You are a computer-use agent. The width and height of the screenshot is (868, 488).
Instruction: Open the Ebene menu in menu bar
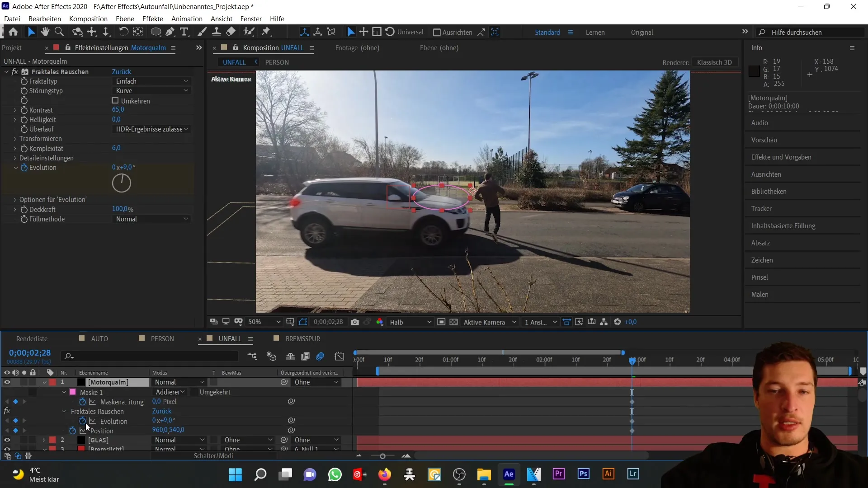[x=125, y=19]
